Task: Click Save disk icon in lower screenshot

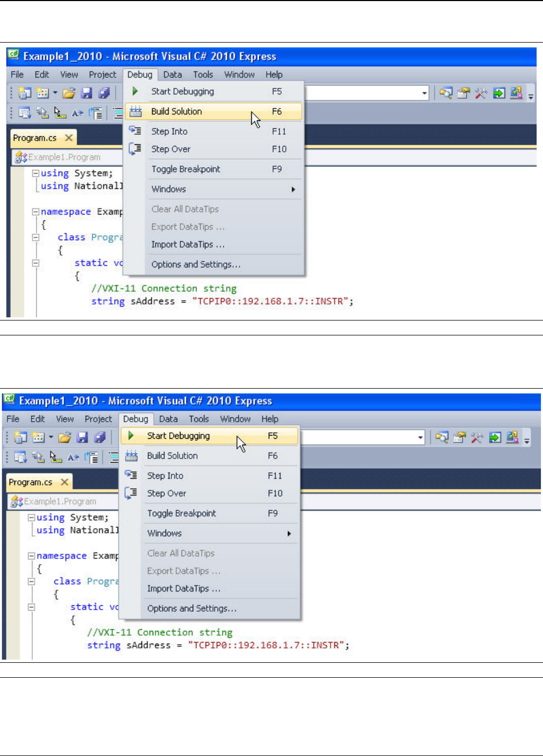Action: pos(82,438)
